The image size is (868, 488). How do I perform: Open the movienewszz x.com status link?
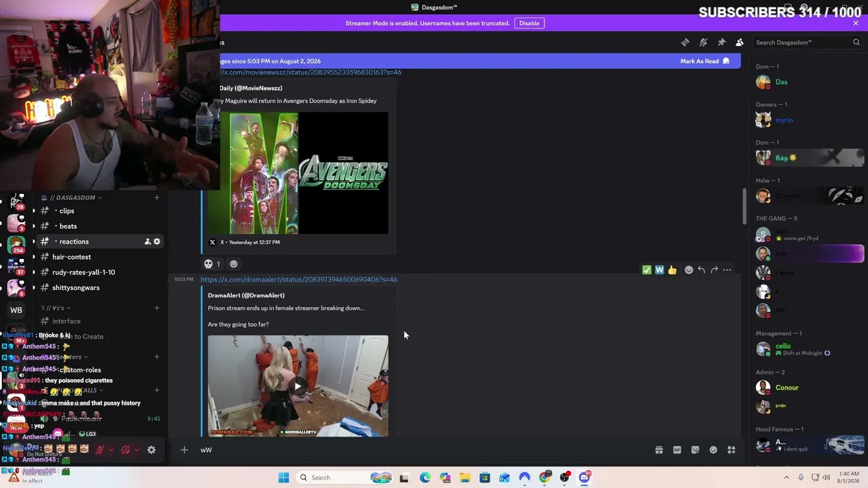311,72
